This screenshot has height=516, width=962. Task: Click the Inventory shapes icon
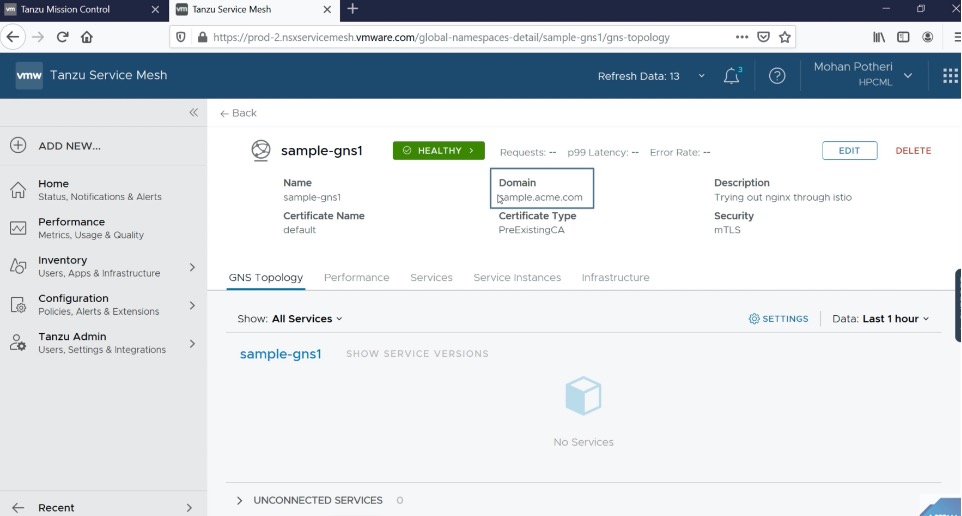(x=18, y=266)
